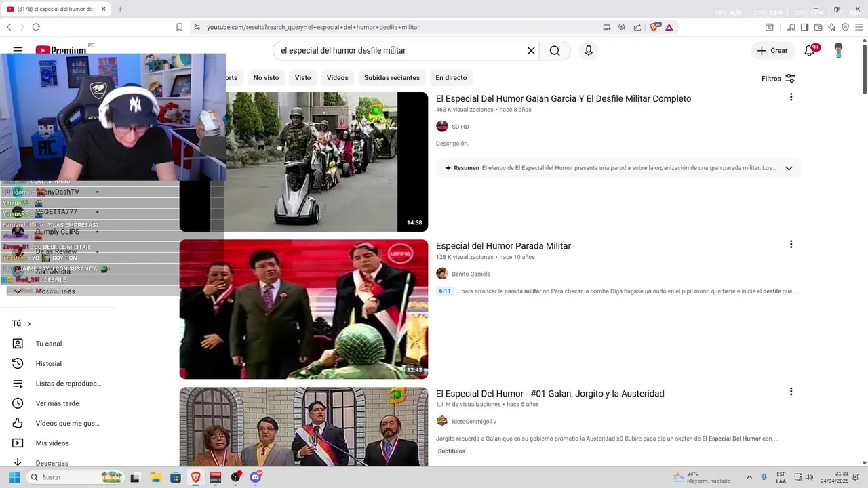Open the Brave Shields lion icon
This screenshot has width=868, height=488.
pyautogui.click(x=654, y=27)
